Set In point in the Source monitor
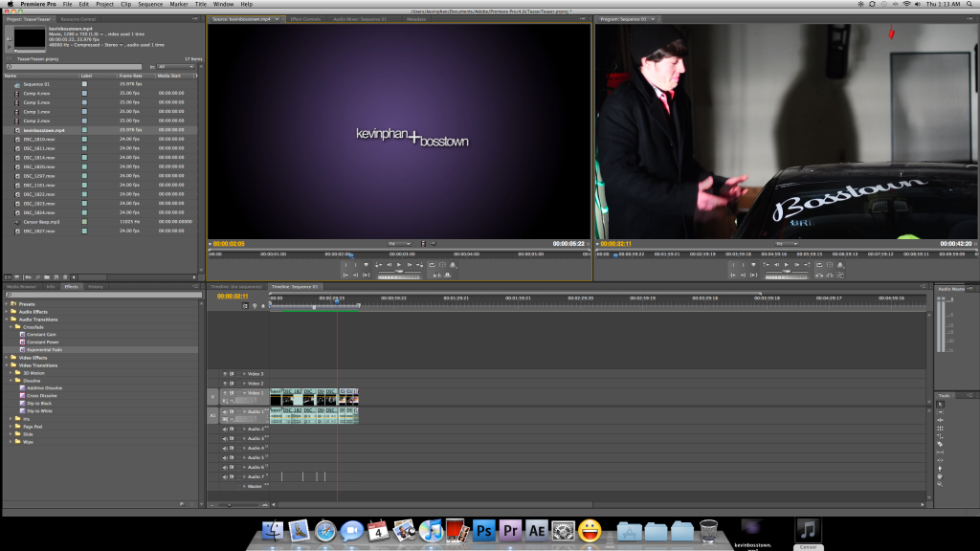 click(345, 265)
